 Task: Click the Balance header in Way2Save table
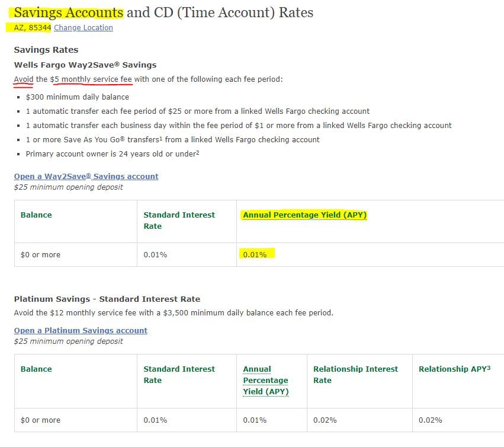[36, 215]
